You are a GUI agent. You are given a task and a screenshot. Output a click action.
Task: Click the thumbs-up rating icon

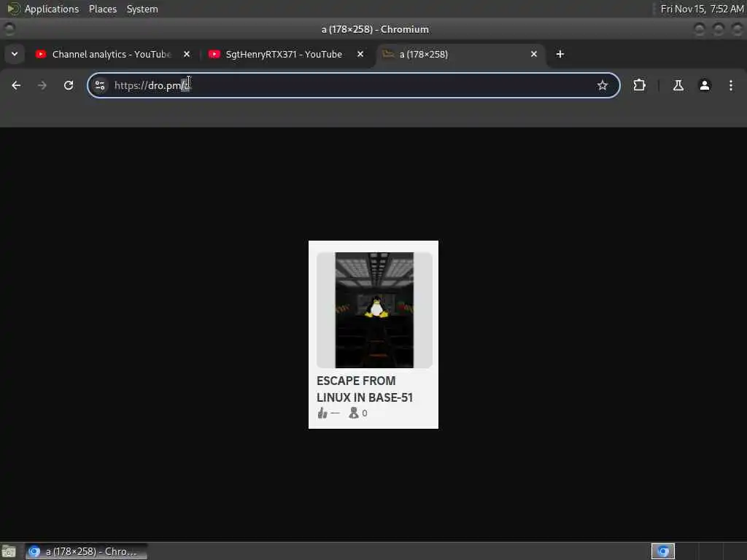(x=322, y=413)
